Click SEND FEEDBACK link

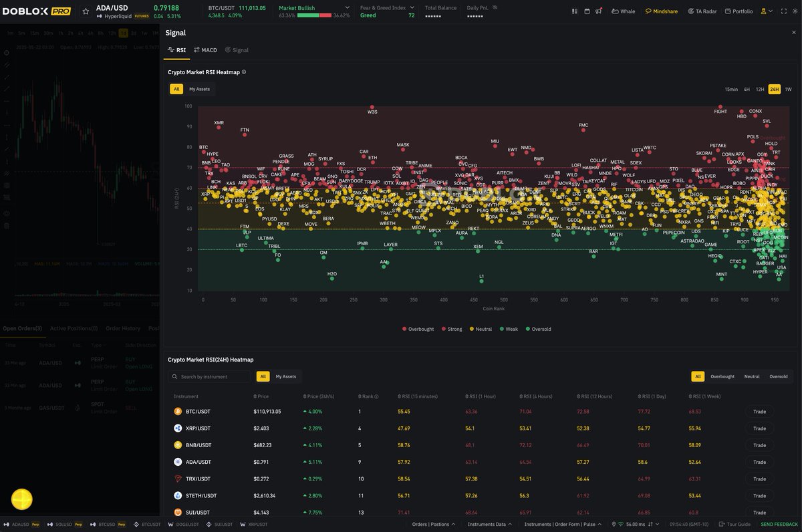[779, 525]
